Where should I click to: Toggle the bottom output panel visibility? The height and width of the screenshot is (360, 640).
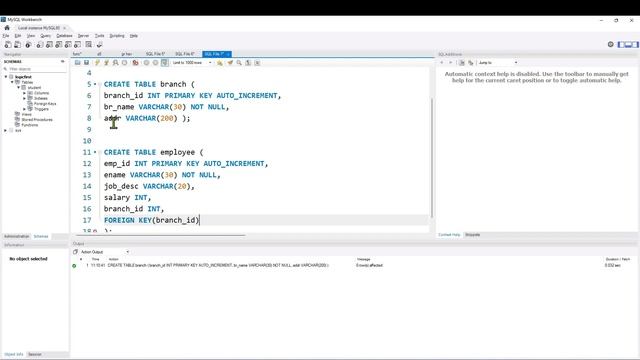[x=628, y=44]
